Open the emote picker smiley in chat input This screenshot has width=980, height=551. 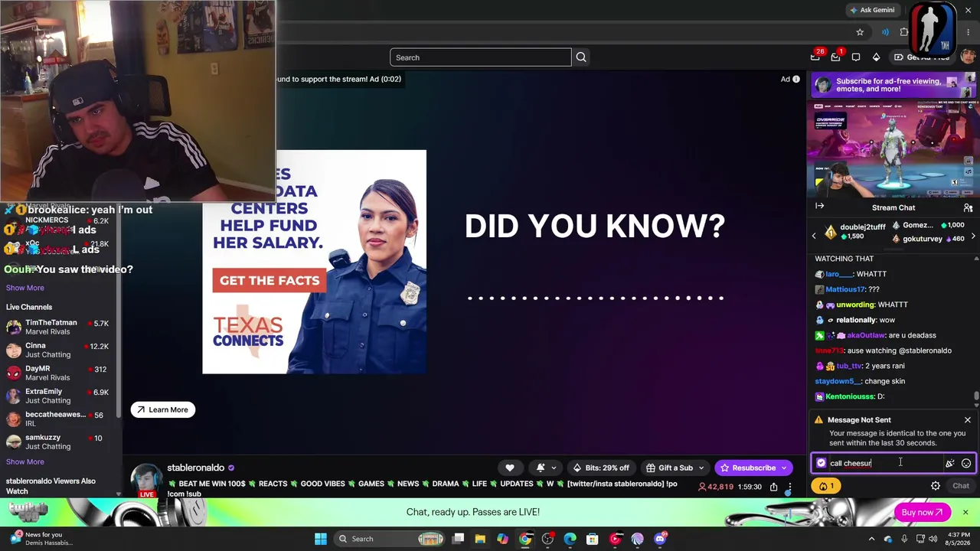click(x=966, y=463)
